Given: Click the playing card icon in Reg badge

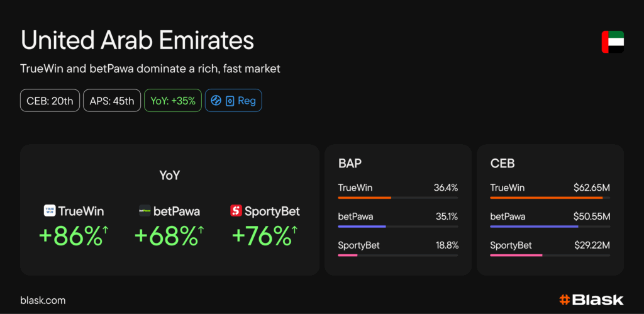Looking at the screenshot, I should tap(230, 101).
